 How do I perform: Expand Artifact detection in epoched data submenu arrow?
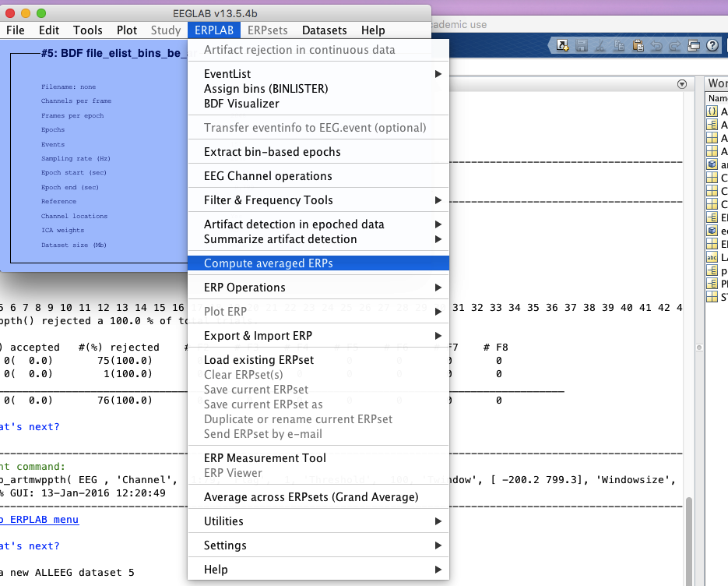(x=438, y=224)
